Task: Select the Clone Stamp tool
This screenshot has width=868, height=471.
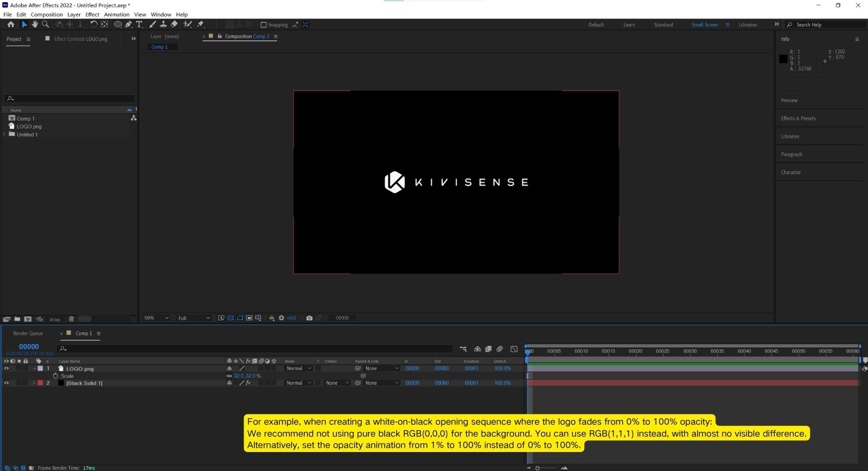Action: pos(163,24)
